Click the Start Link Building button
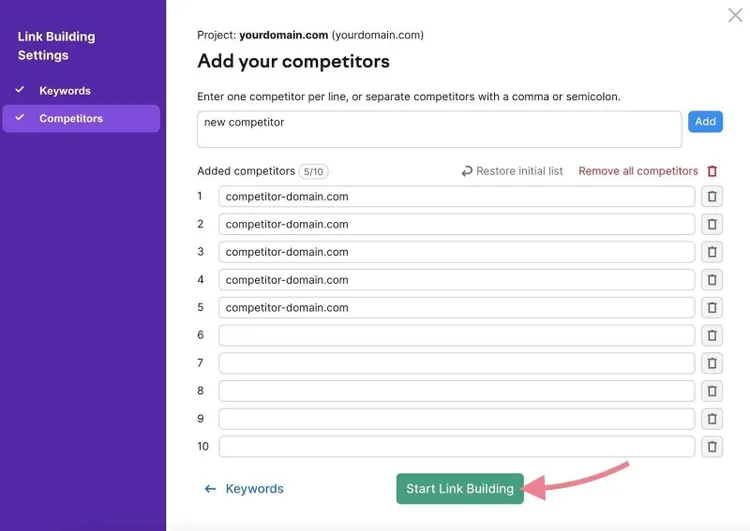 pos(460,488)
